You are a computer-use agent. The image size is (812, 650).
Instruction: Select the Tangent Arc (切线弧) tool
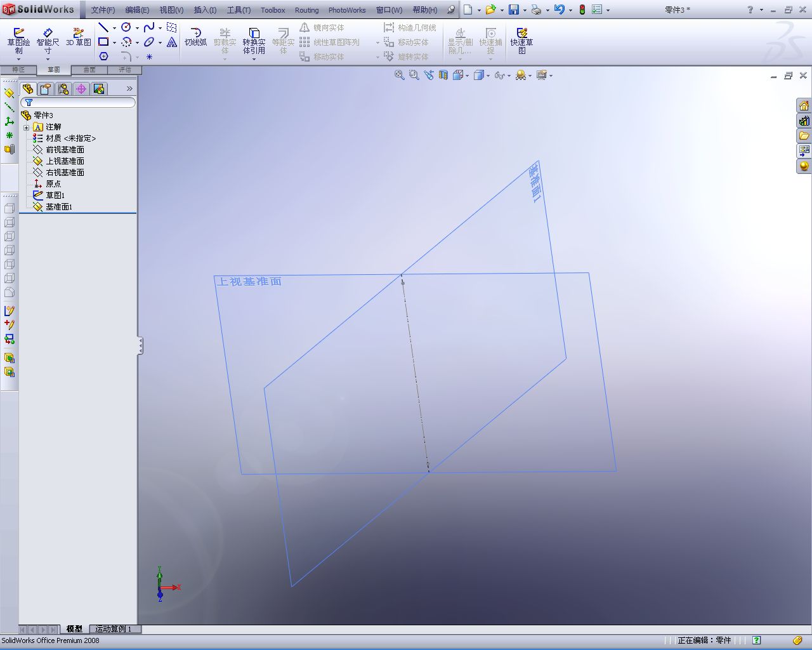[195, 37]
